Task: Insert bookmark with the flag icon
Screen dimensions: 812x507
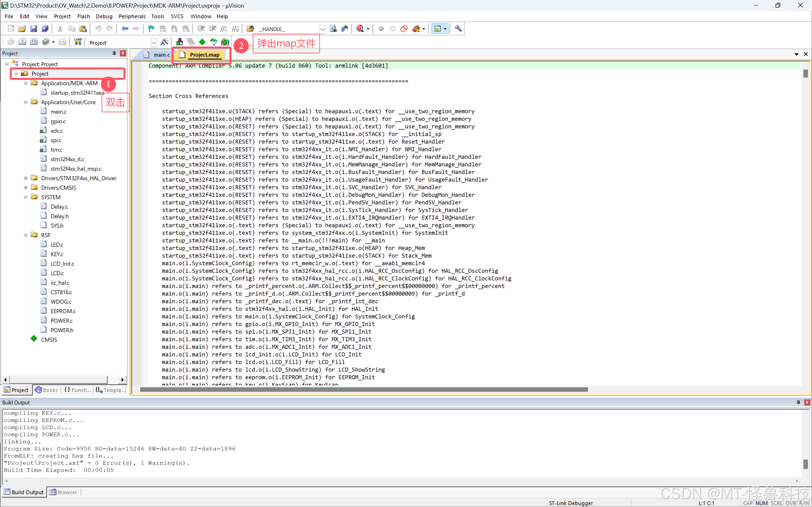Action: 151,29
